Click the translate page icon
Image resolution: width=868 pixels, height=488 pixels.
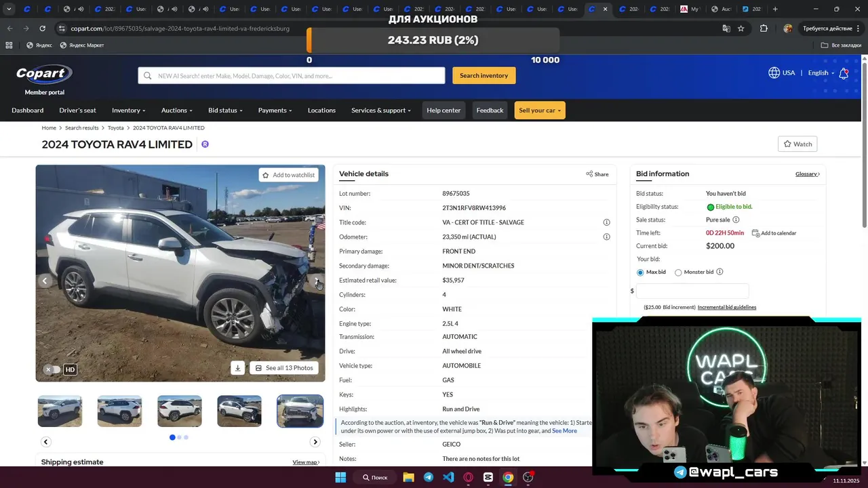tap(726, 28)
